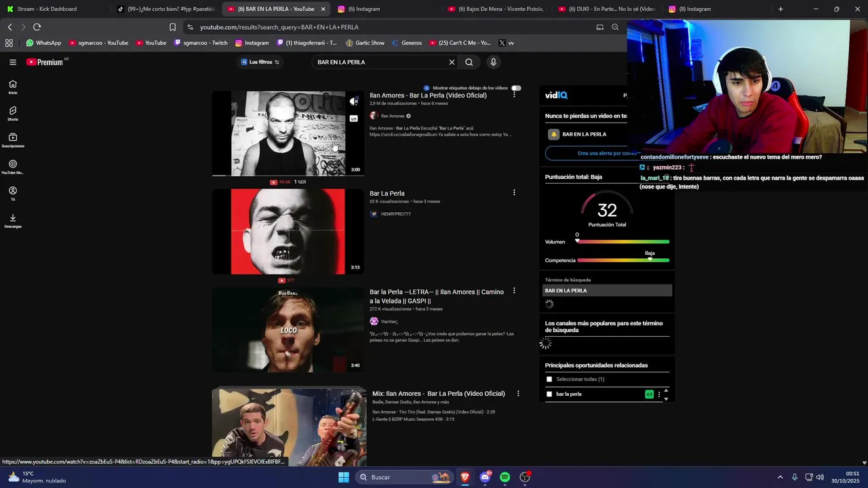This screenshot has height=488, width=868.
Task: Open sgmarcoo - Twitch bookmark
Action: 201,43
